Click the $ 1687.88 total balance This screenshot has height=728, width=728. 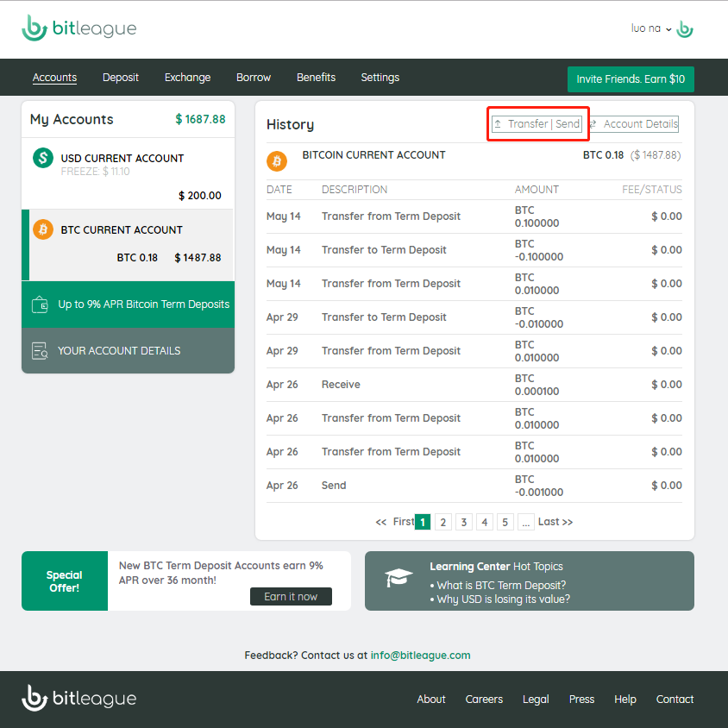201,119
